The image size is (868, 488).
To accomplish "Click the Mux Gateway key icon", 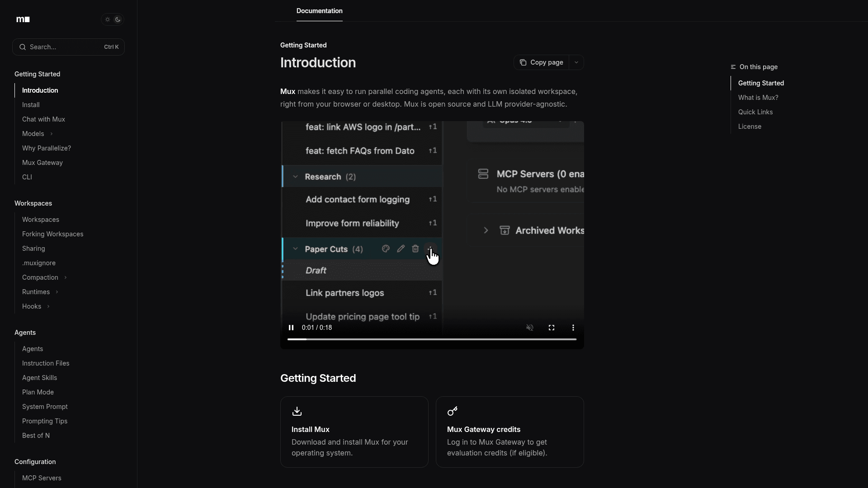I will coord(453,411).
